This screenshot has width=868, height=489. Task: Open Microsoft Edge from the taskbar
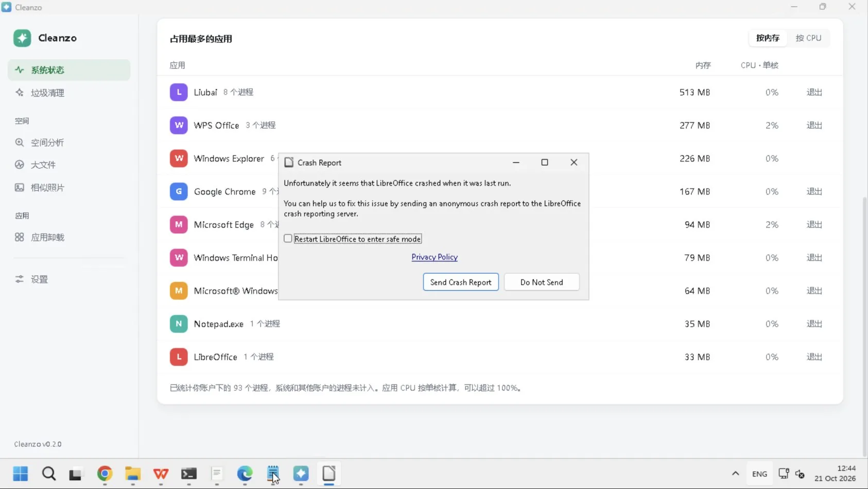click(x=245, y=474)
